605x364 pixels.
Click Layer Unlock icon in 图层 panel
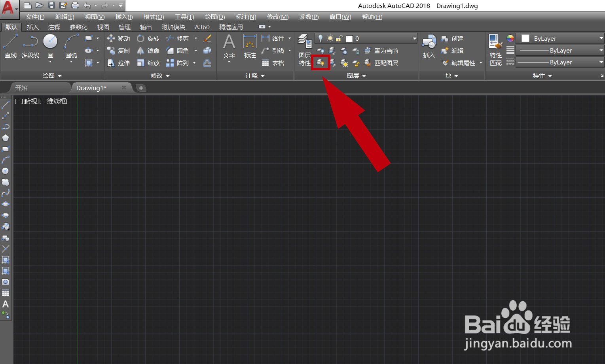pyautogui.click(x=356, y=63)
